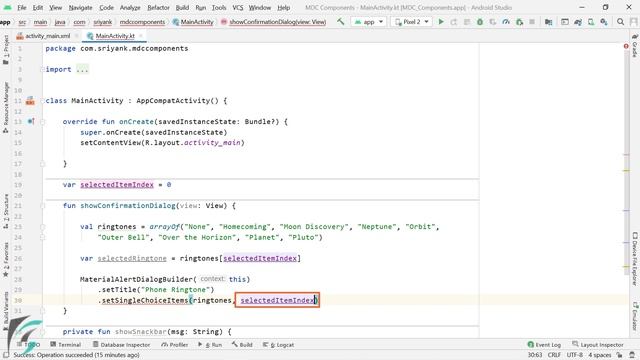Click the class gutter icon on line 11
640x360 pixels.
[x=30, y=101]
